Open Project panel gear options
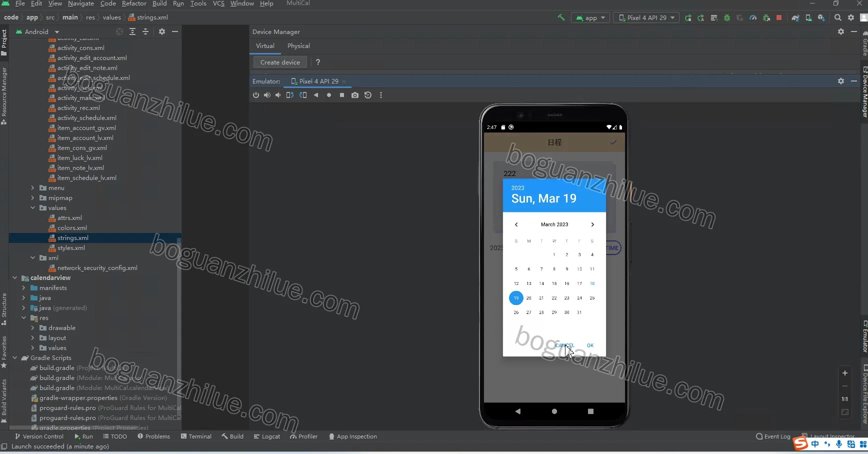This screenshot has width=868, height=454. pyautogui.click(x=162, y=31)
